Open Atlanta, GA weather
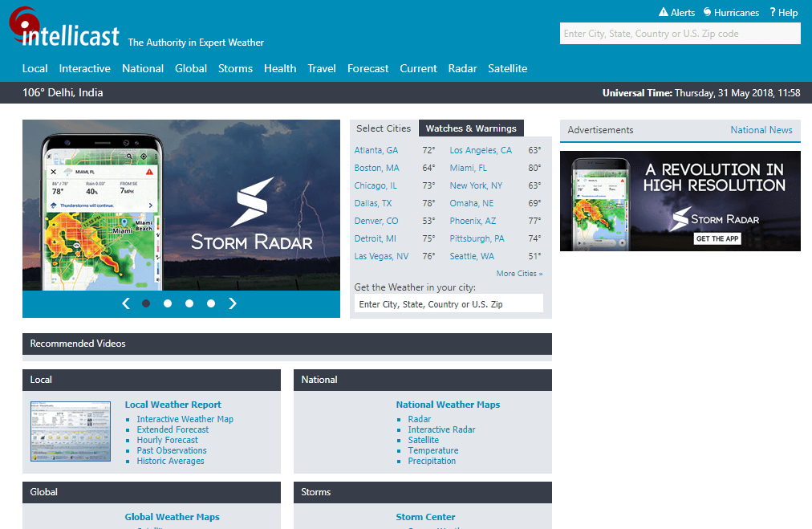The image size is (812, 529). (x=376, y=150)
